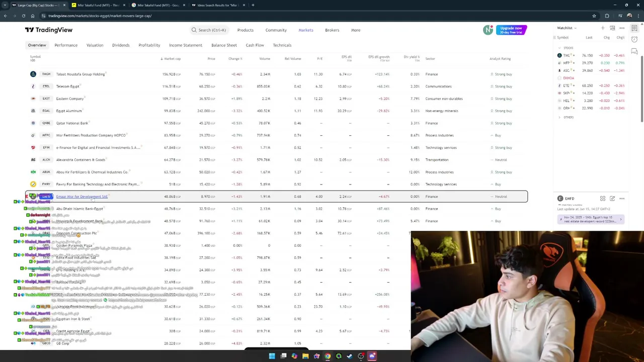
Task: Open the Chats sidebar icon
Action: 634,51
